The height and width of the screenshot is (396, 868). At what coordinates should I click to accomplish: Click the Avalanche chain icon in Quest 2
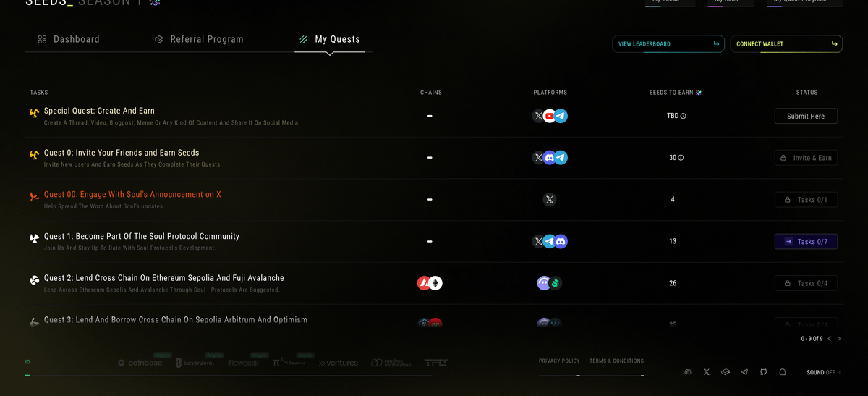tap(425, 283)
